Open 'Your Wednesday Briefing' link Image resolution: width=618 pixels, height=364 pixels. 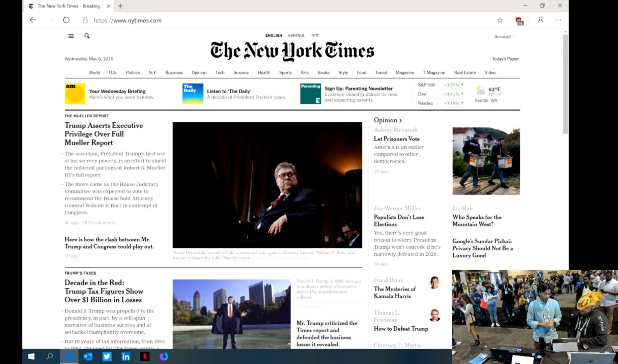117,91
